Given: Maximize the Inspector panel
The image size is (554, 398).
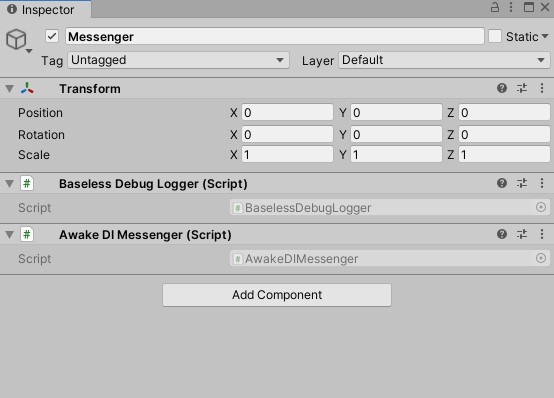Looking at the screenshot, I should pos(529,7).
